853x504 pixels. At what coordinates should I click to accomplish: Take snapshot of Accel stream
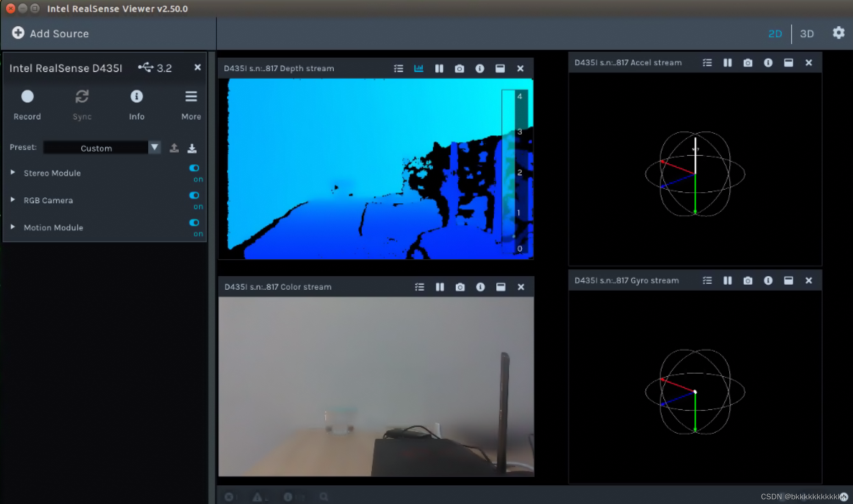[748, 62]
